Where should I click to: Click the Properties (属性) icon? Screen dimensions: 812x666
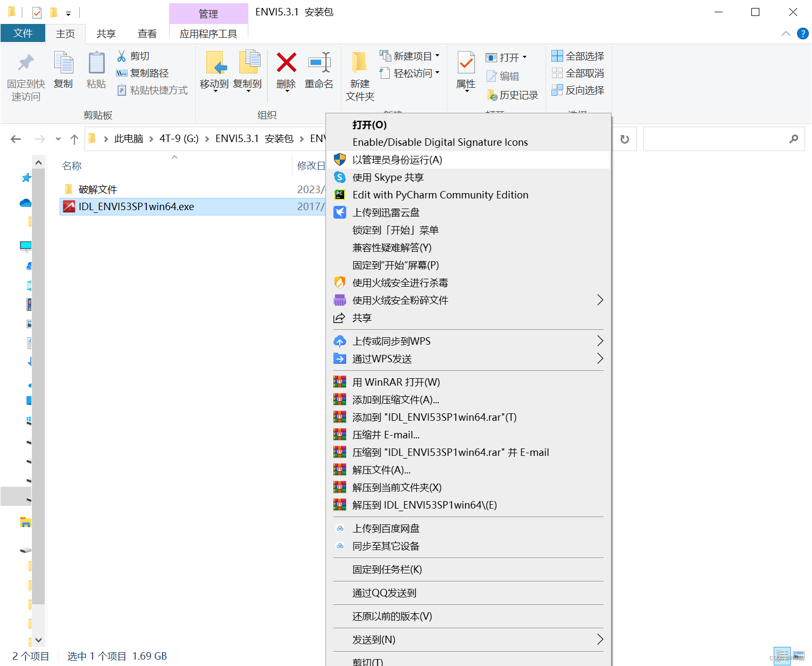466,63
